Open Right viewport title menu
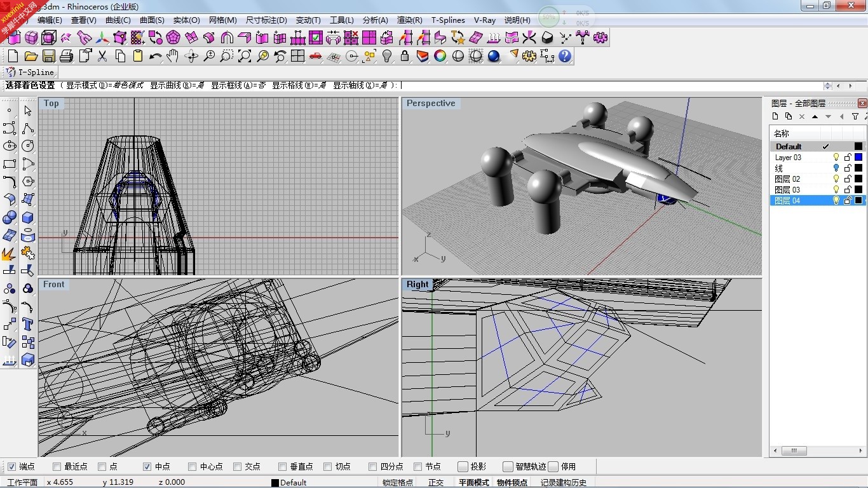Viewport: 868px width, 488px height. coord(417,285)
